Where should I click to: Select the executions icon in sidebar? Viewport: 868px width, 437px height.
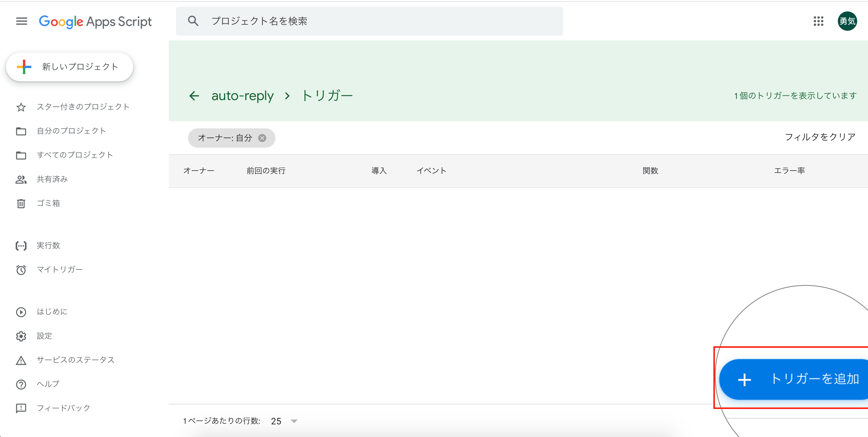pos(21,246)
